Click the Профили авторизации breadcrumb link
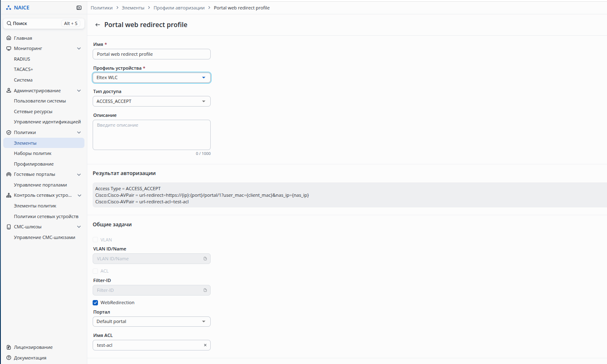The width and height of the screenshot is (607, 364). pyautogui.click(x=179, y=8)
